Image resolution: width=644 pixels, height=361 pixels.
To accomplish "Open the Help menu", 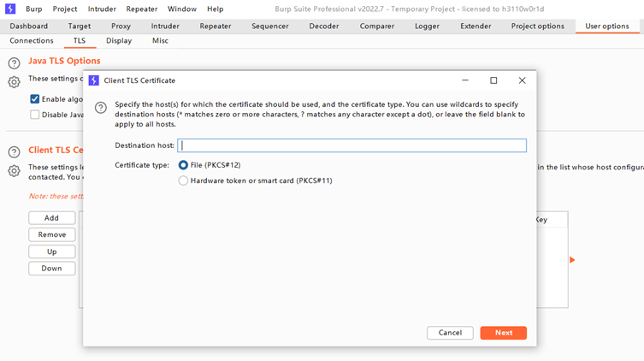I will (x=216, y=9).
